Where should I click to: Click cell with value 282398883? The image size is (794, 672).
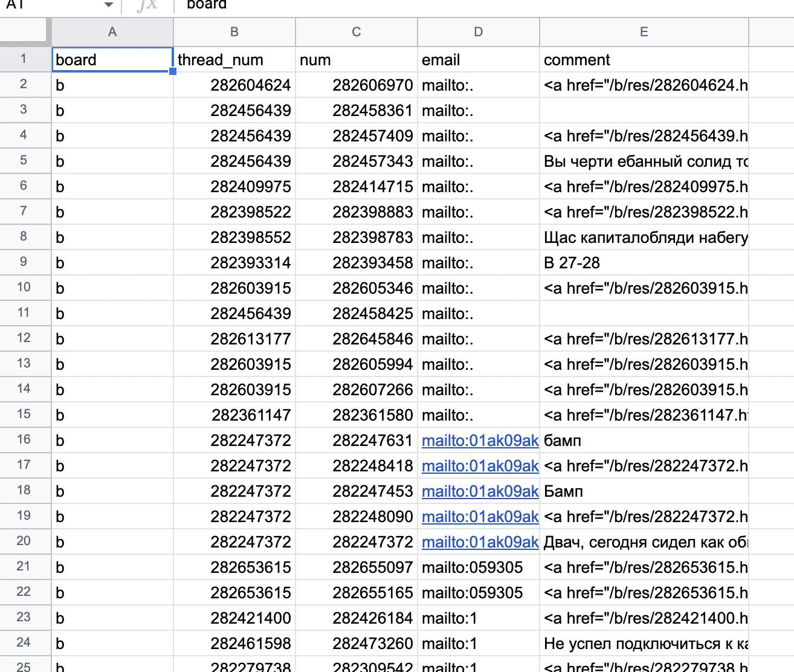click(x=357, y=212)
